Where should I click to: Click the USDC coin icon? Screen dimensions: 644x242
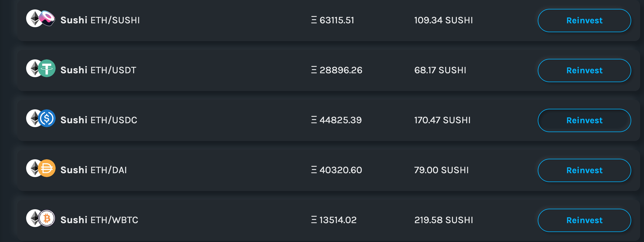[47, 118]
